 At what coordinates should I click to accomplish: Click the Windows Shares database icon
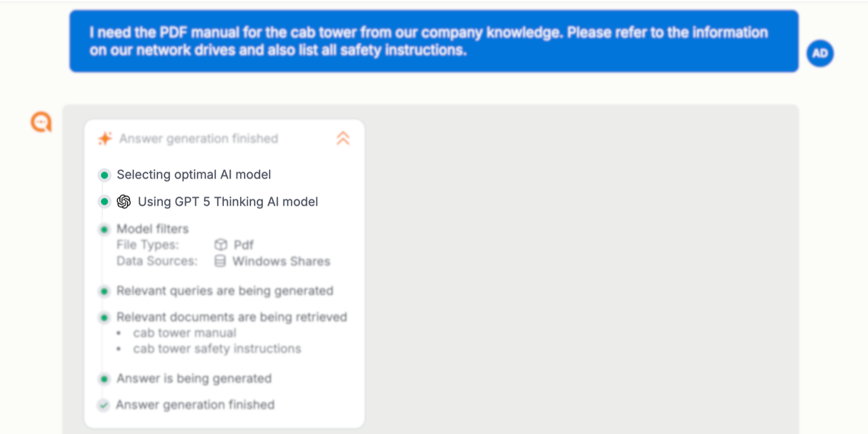220,261
